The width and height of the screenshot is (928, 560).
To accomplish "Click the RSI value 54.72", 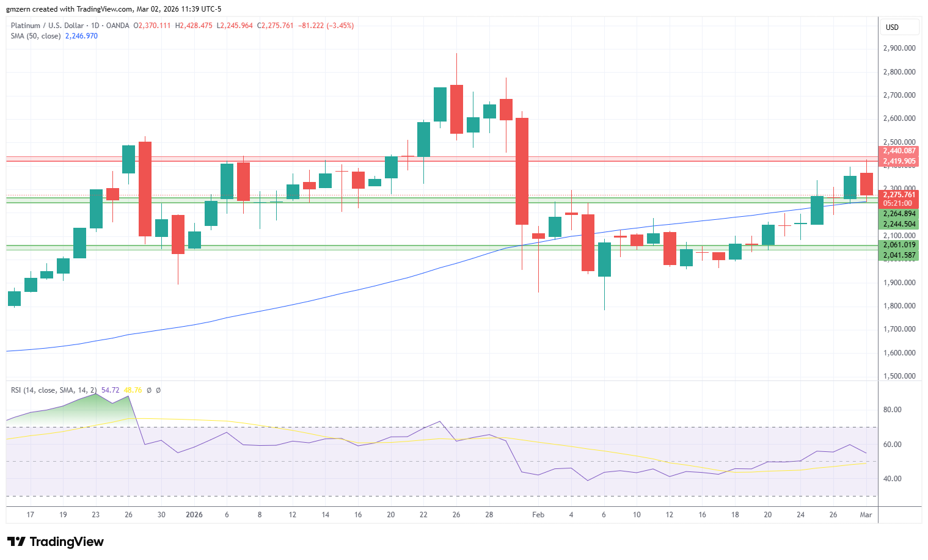I will point(110,390).
